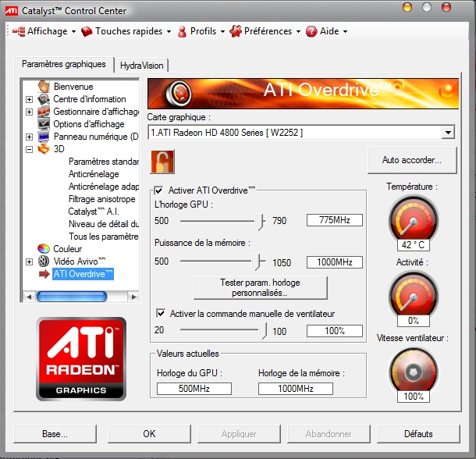Expand the Gestionnaire d'affichage tree node
476x459 pixels.
[29, 112]
